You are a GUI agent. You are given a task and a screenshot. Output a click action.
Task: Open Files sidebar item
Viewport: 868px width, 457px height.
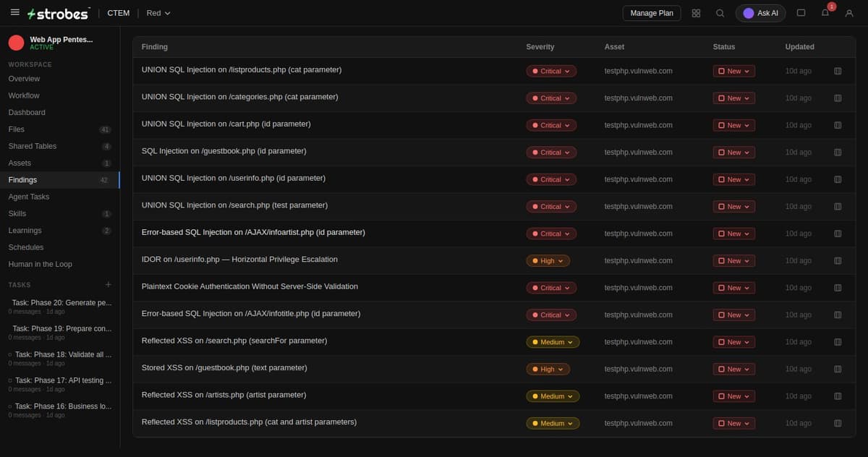point(60,129)
